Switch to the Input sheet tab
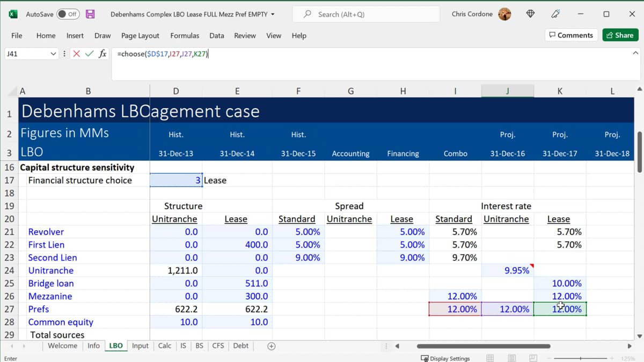The height and width of the screenshot is (362, 644). 140,346
